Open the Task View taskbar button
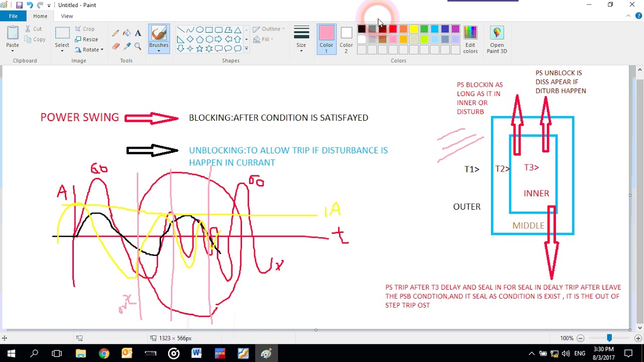 coord(57,353)
